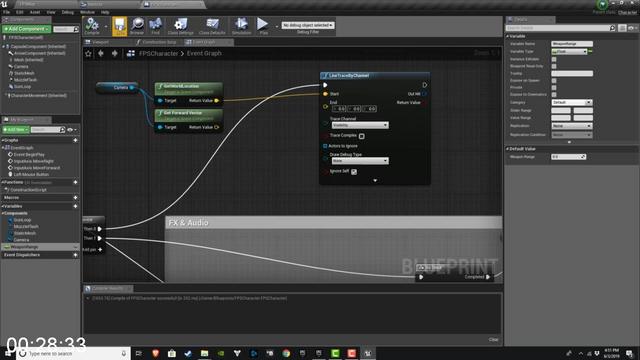Screen dimensions: 640x360
Task: Toggle the Blueprint Read Only checkbox
Action: (554, 66)
